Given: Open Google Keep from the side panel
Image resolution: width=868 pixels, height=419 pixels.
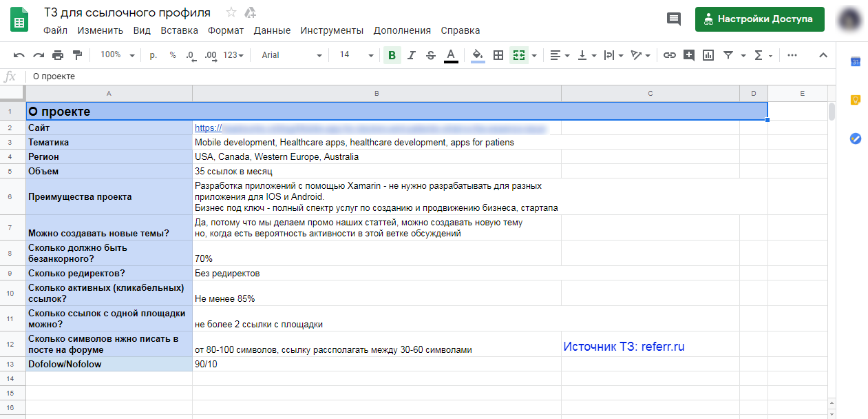Looking at the screenshot, I should point(856,100).
